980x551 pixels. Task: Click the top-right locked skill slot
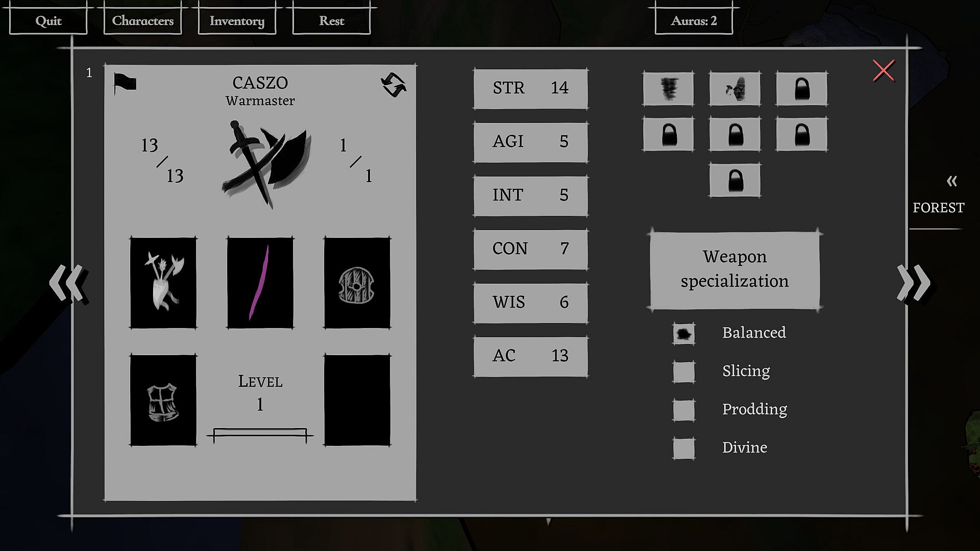(801, 89)
